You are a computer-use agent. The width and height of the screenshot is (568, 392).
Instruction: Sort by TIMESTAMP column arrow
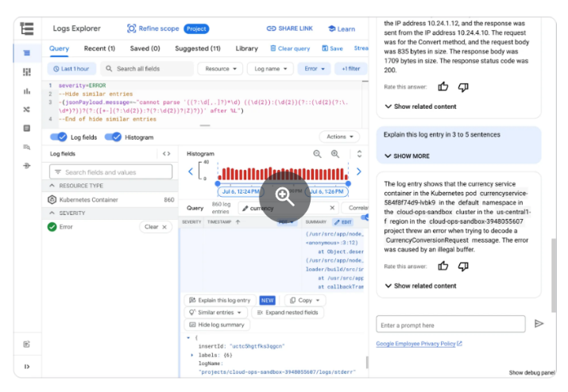(x=238, y=222)
